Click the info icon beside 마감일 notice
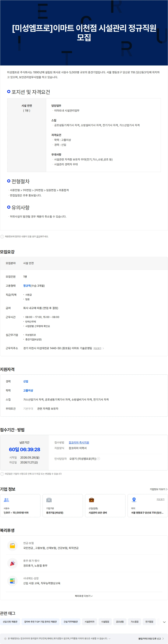This screenshot has width=168, height=644. click(x=2, y=474)
